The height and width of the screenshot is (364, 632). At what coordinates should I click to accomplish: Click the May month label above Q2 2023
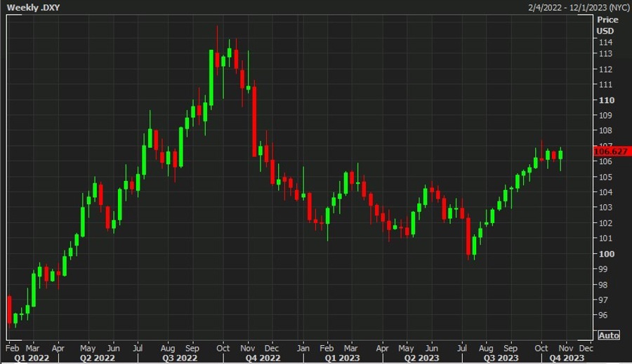(407, 349)
